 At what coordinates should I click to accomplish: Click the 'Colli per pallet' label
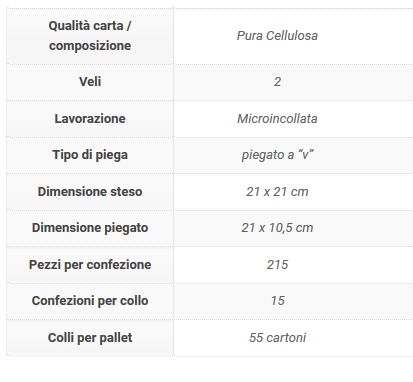coord(90,338)
